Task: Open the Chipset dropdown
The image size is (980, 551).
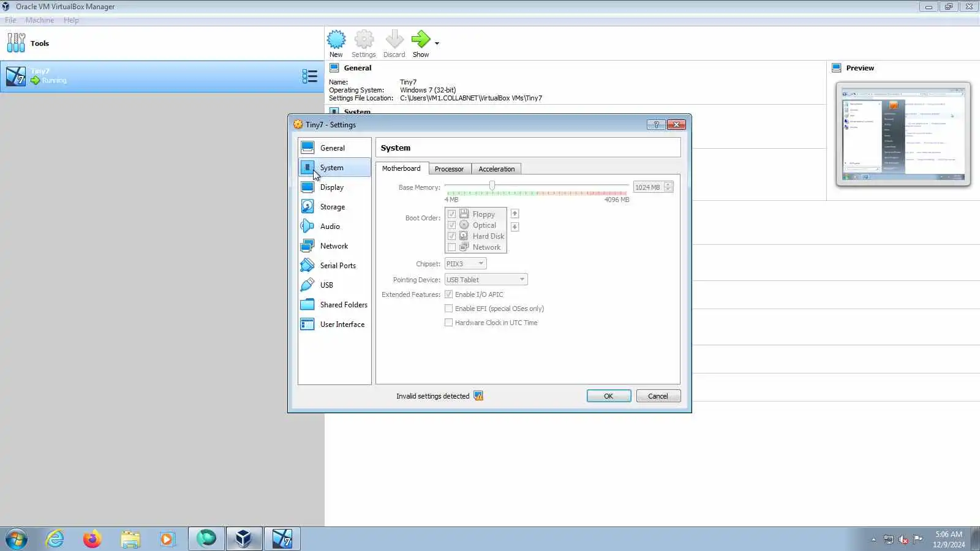Action: pyautogui.click(x=466, y=264)
